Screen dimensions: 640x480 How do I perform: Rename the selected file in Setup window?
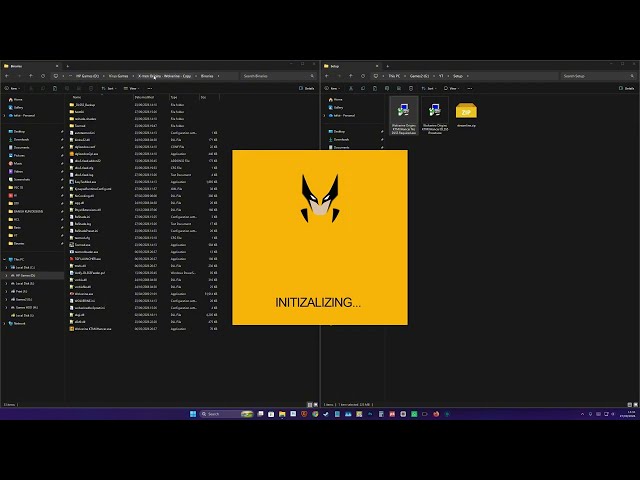(387, 88)
